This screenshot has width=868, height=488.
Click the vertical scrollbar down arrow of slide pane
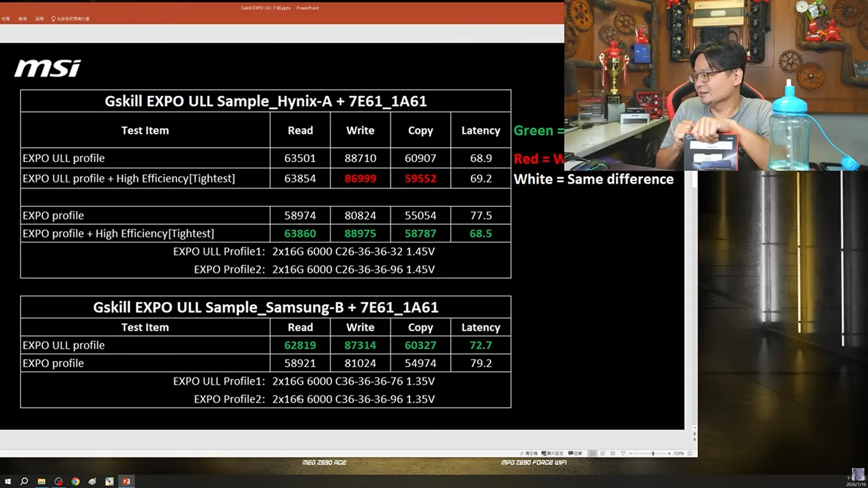click(694, 427)
